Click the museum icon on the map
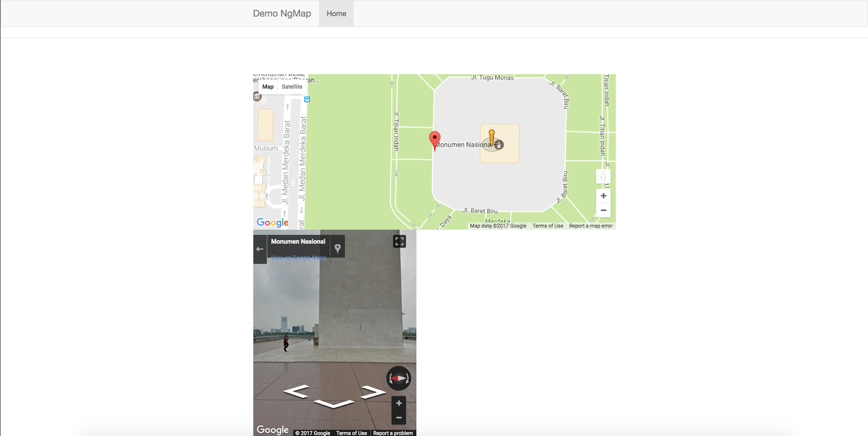 pos(257,96)
